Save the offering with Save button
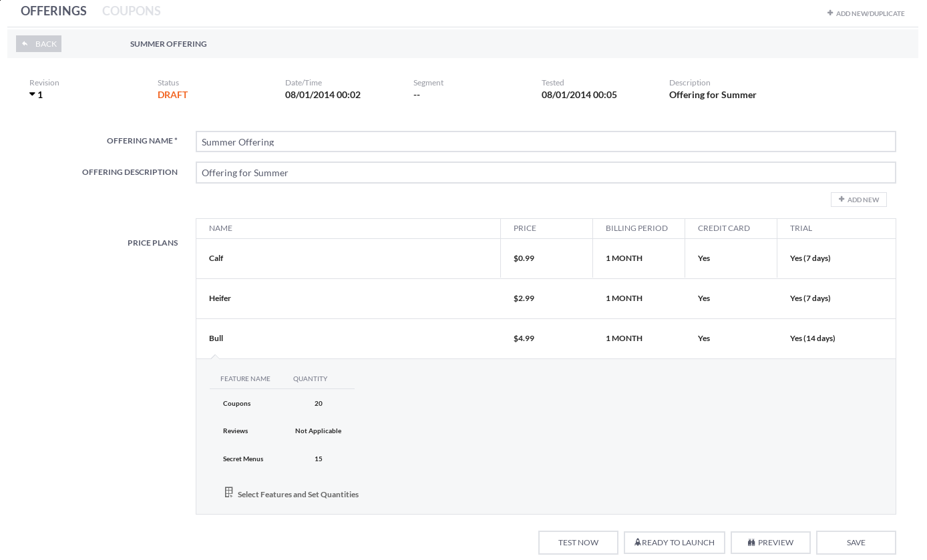 pos(856,543)
